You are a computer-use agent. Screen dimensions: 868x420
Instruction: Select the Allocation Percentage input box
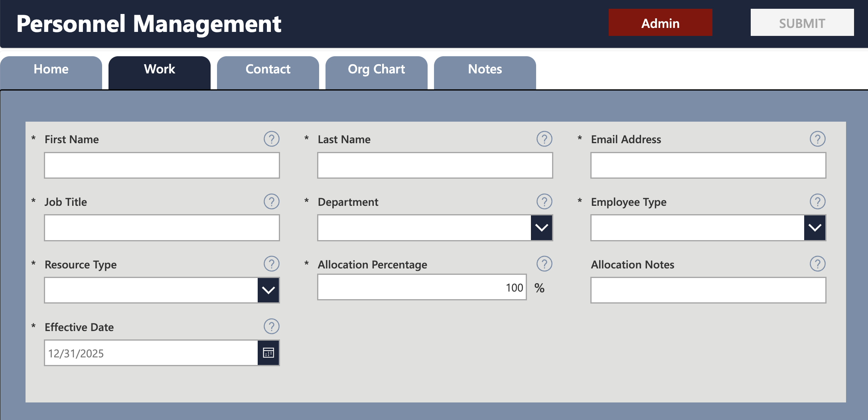pyautogui.click(x=422, y=287)
